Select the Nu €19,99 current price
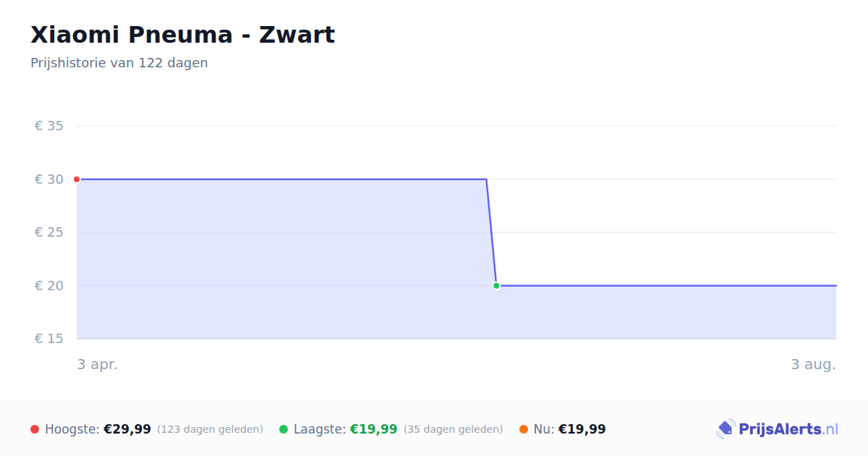The image size is (868, 456). tap(582, 429)
